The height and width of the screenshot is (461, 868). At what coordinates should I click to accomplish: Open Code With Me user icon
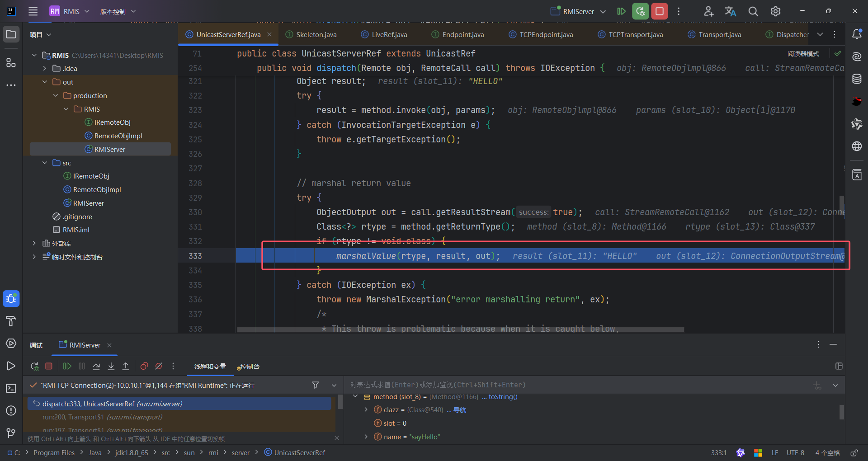pos(708,11)
